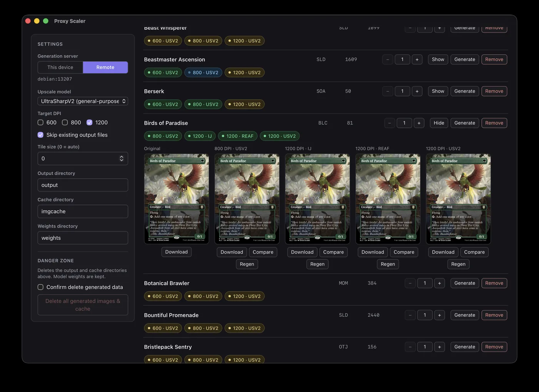Regen the 1200 DPI · IJ image
Image resolution: width=539 pixels, height=392 pixels.
click(317, 264)
